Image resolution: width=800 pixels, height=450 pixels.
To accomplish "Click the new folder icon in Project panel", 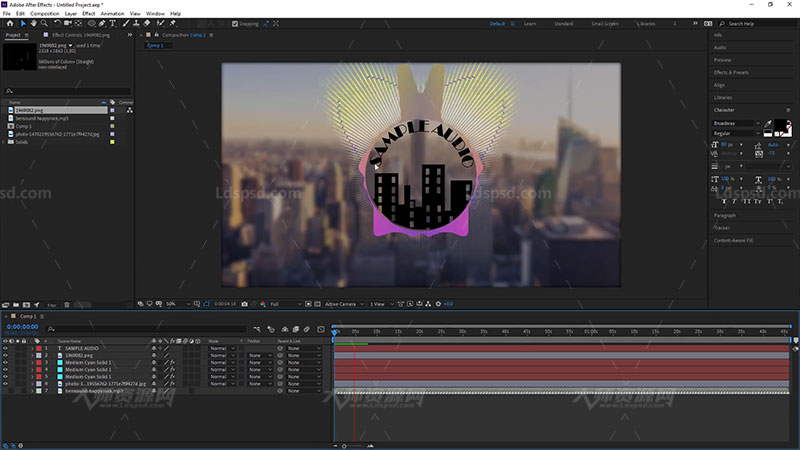I will pos(16,305).
